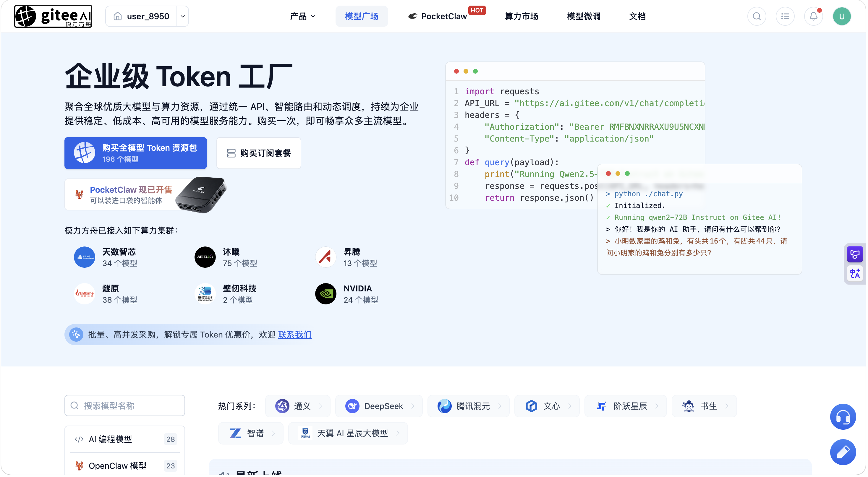Click the count badge 23 for OpenClaw 模型
The image size is (868, 477).
click(x=171, y=465)
